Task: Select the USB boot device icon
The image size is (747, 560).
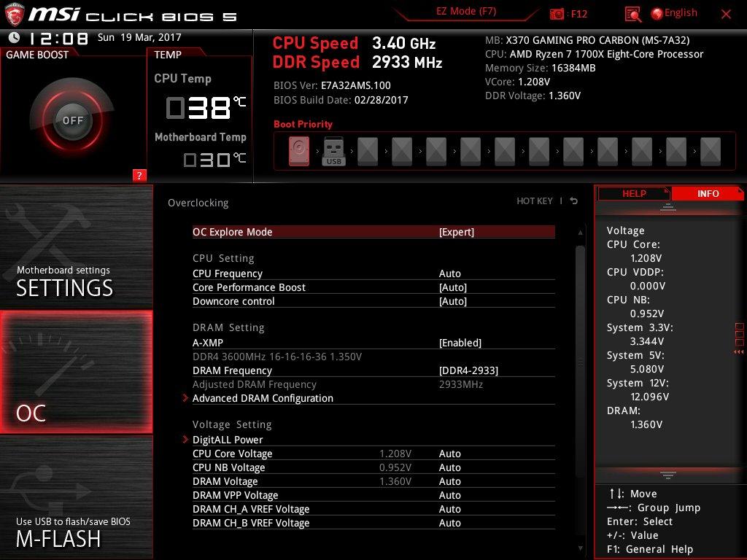Action: click(x=334, y=152)
